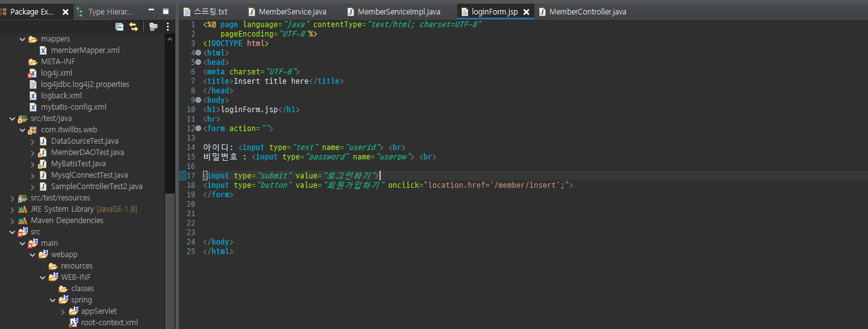Select the classes folder

(x=83, y=289)
